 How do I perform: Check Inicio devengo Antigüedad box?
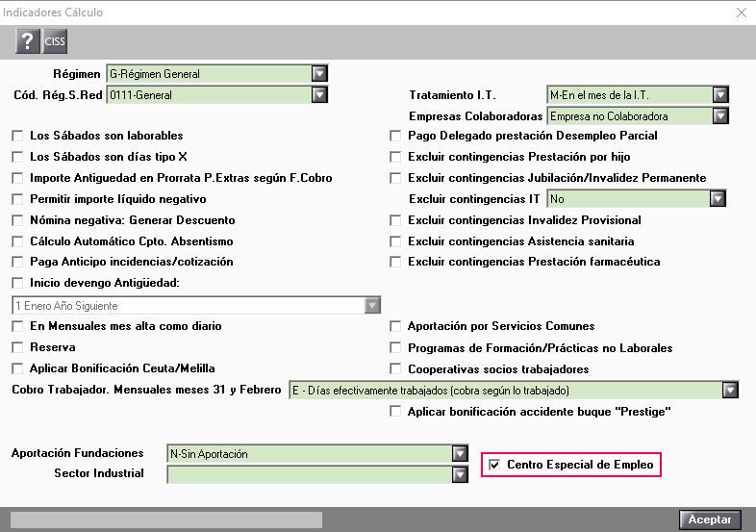18,283
